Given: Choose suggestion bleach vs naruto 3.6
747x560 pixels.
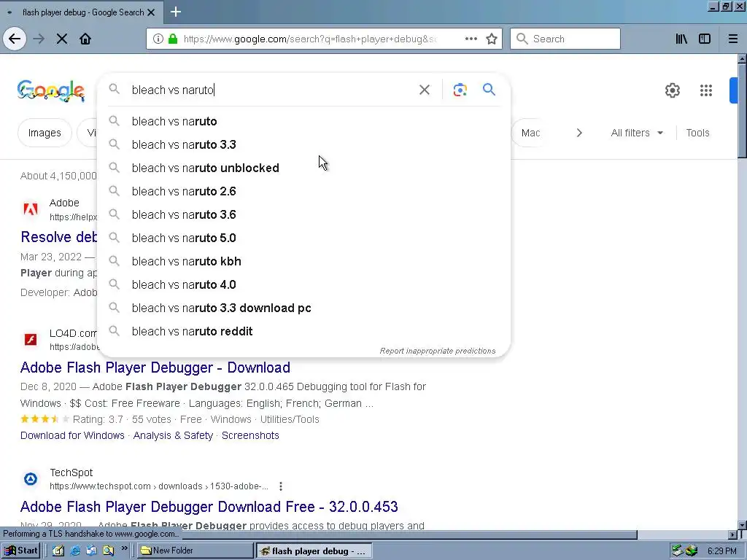Looking at the screenshot, I should coord(303,215).
